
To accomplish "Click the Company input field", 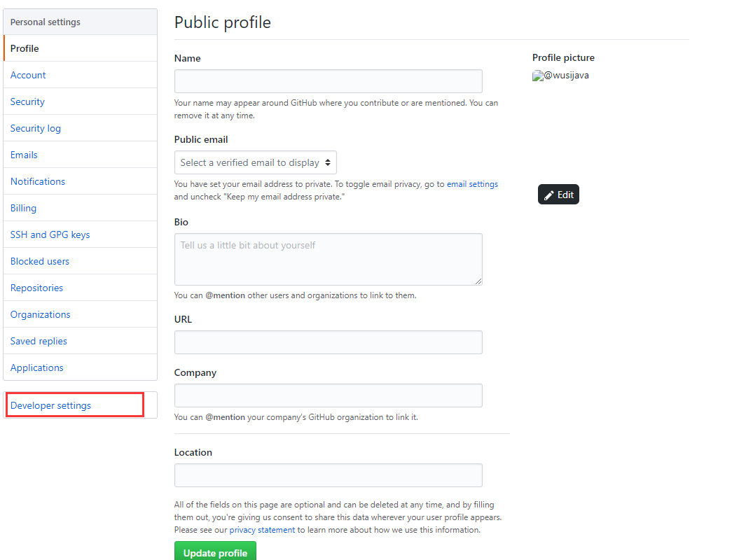I will tap(328, 395).
